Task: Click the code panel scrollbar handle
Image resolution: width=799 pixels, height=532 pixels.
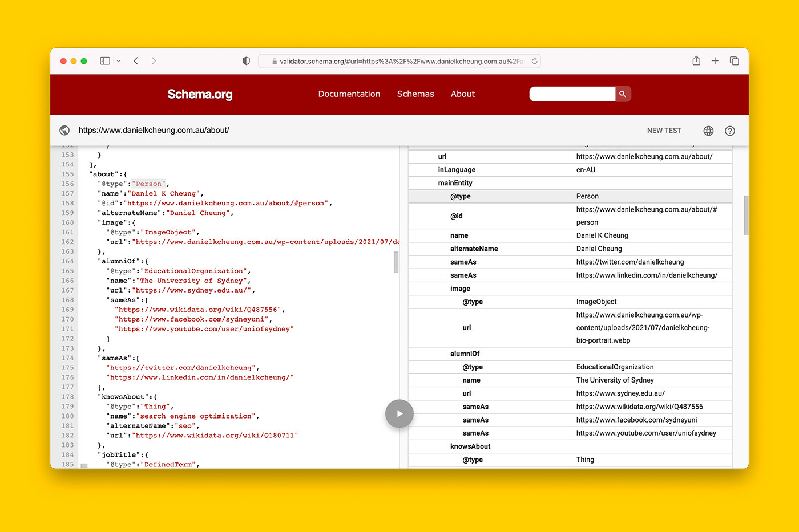Action: pos(396,262)
